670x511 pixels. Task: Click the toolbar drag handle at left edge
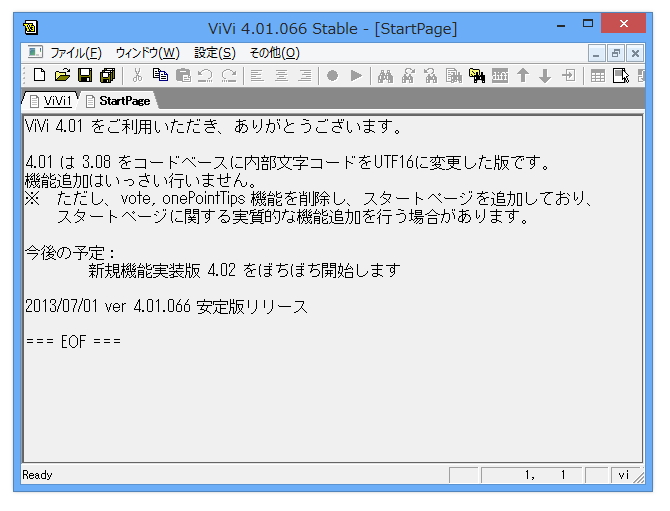tap(25, 76)
